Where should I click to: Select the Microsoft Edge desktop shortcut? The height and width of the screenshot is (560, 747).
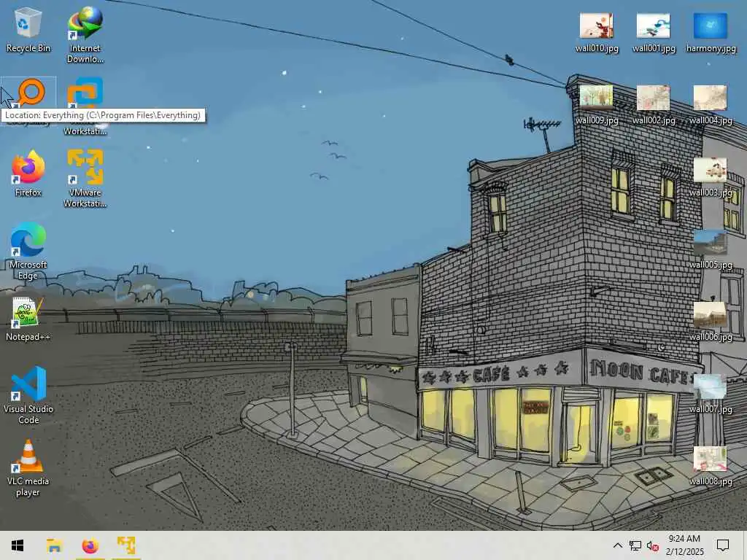[x=28, y=251]
